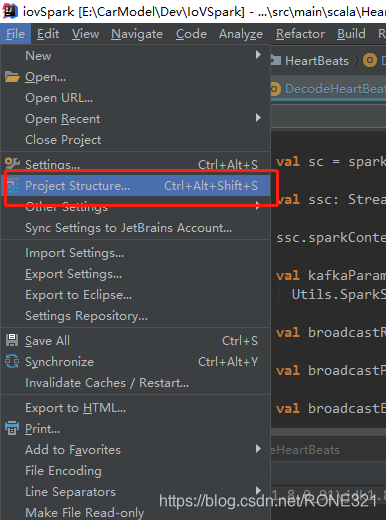Select Import Settings...
The width and height of the screenshot is (386, 520).
pyautogui.click(x=135, y=253)
